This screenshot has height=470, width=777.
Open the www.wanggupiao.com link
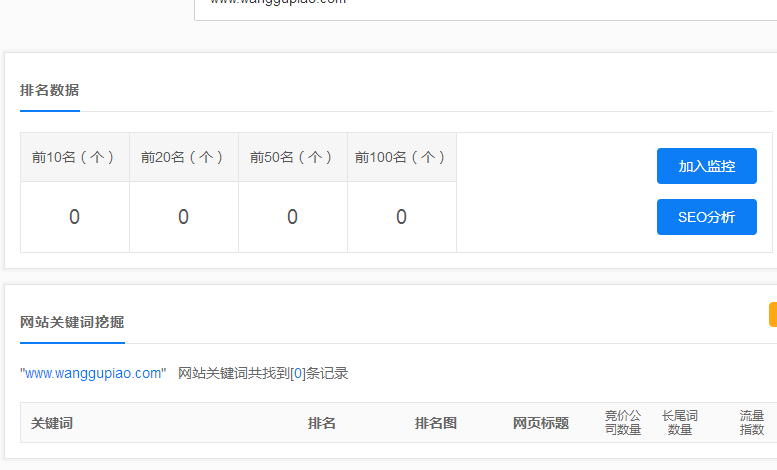click(x=93, y=373)
